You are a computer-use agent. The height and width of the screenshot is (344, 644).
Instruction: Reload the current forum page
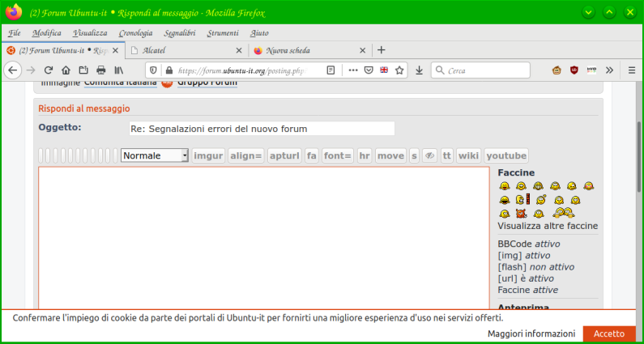(49, 70)
